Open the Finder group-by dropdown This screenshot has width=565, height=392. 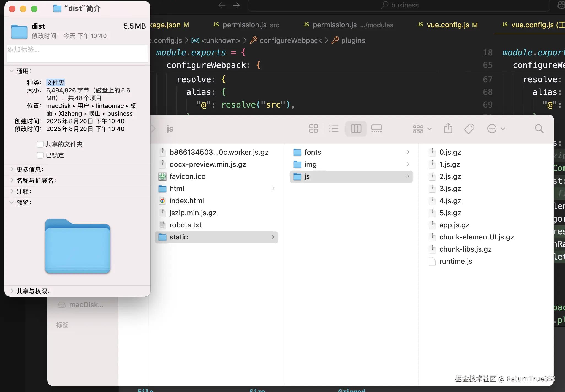click(x=422, y=129)
